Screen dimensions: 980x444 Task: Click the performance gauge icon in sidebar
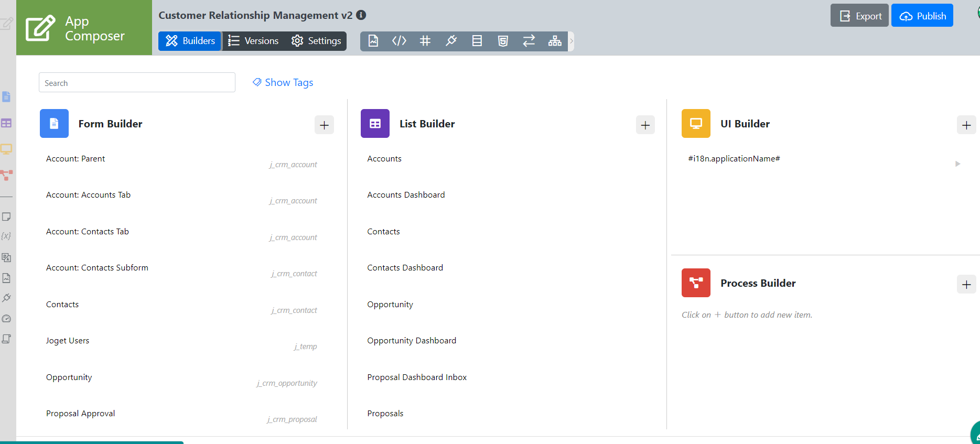(x=6, y=319)
